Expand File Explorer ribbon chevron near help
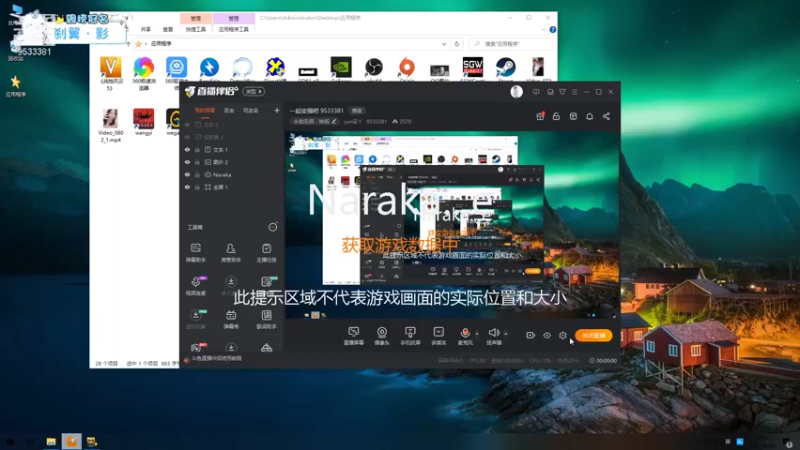The width and height of the screenshot is (800, 450). [x=543, y=30]
